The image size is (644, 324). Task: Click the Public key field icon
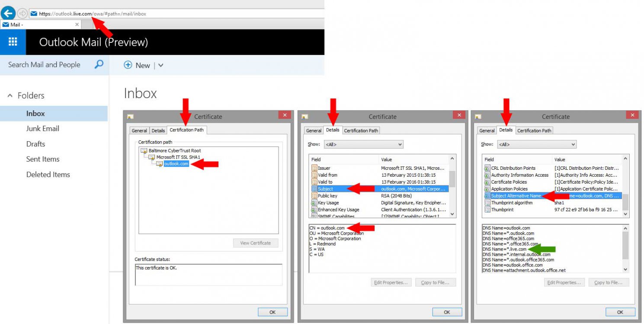tap(314, 196)
